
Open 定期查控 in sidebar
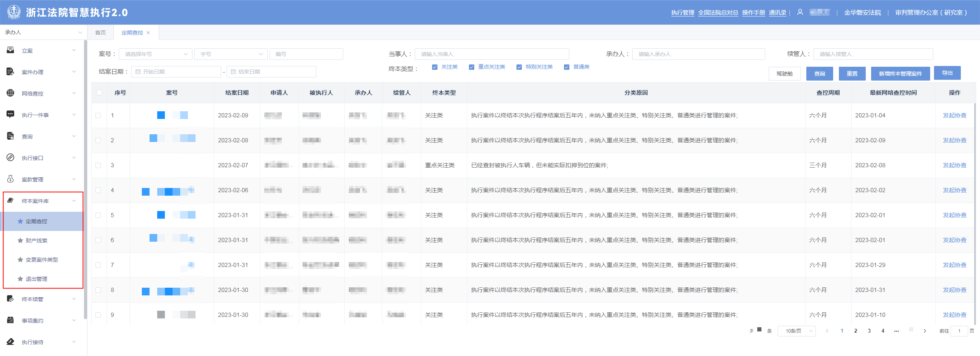(42, 221)
